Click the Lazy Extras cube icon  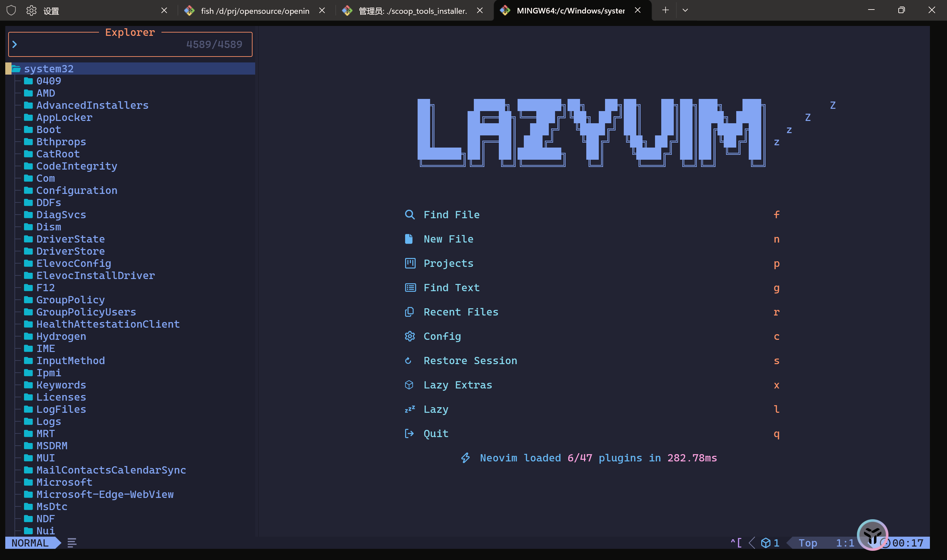(x=409, y=385)
